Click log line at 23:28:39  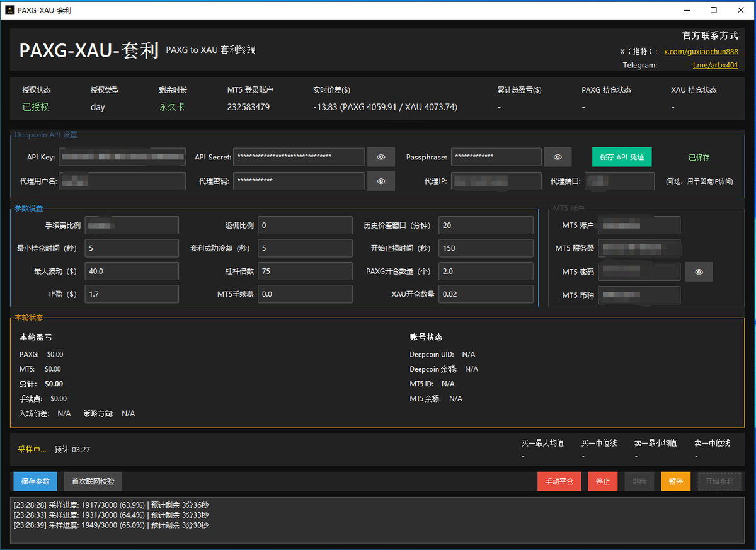(111, 525)
